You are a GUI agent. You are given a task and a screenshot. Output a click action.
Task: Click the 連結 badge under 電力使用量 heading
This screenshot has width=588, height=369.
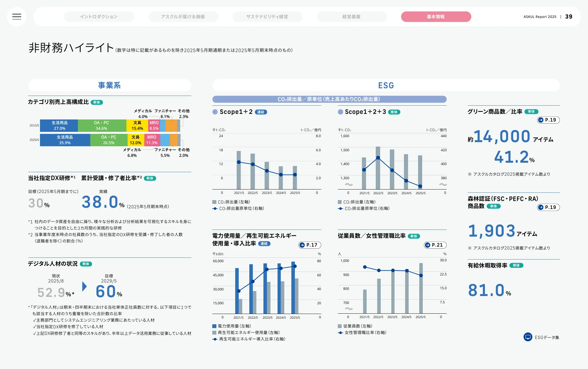pyautogui.click(x=264, y=244)
